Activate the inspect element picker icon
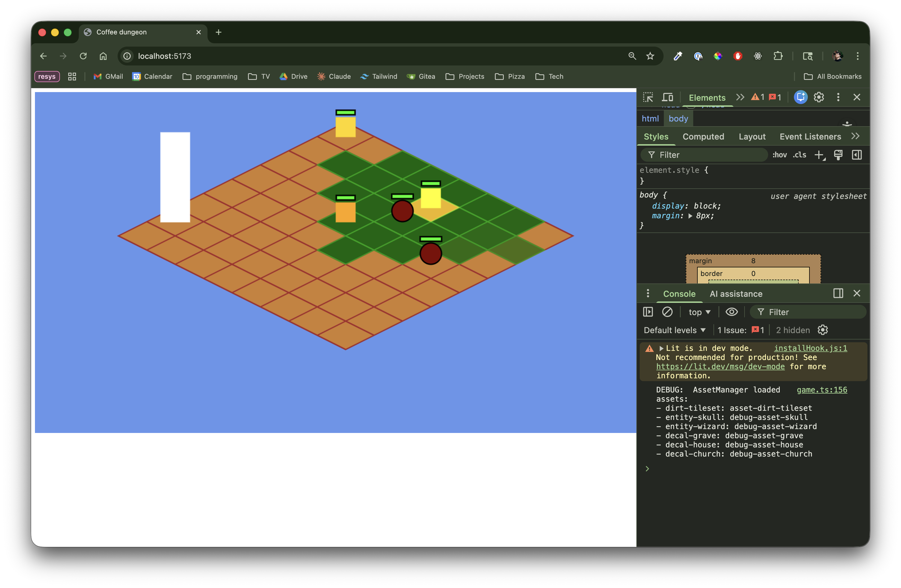The width and height of the screenshot is (901, 588). (648, 97)
